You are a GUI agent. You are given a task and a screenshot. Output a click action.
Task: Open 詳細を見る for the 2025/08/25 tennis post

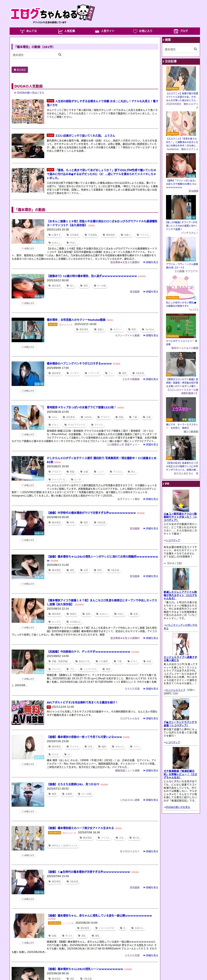[151, 499]
